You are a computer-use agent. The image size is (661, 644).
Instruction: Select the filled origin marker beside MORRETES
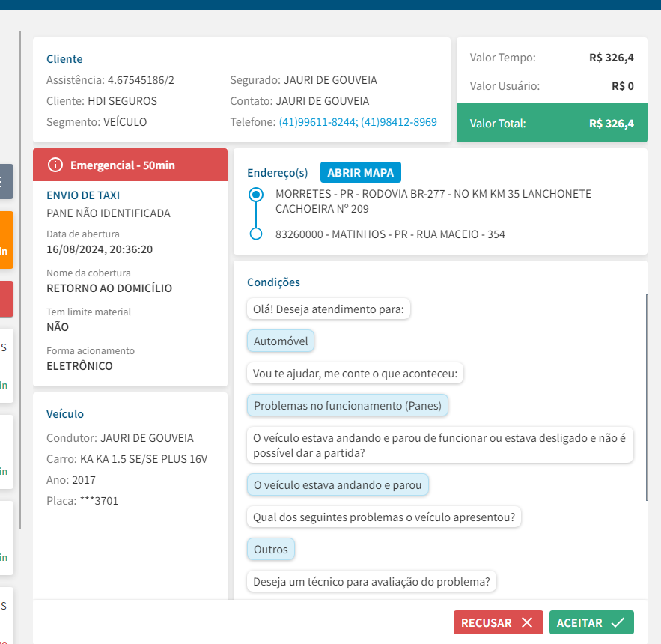pyautogui.click(x=256, y=195)
